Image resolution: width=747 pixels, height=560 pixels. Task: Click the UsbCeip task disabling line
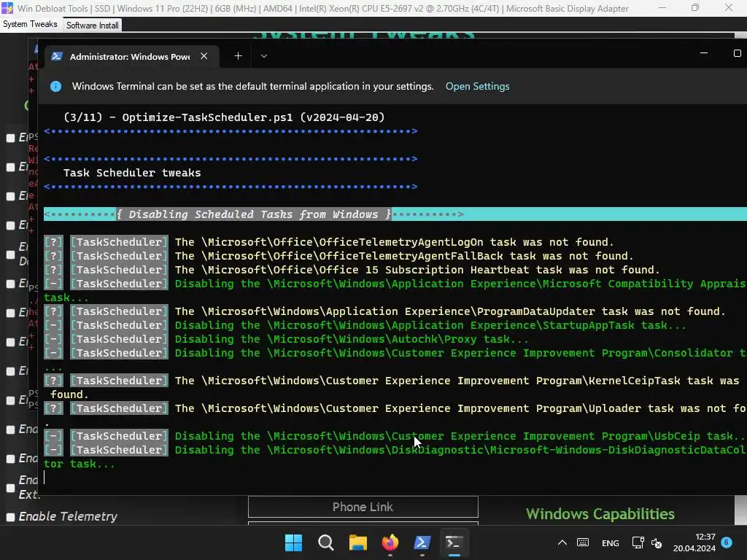395,436
